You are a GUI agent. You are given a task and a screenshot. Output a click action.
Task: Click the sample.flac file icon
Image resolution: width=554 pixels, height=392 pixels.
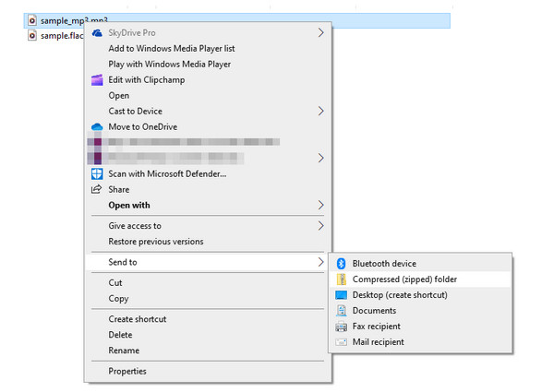(x=32, y=35)
